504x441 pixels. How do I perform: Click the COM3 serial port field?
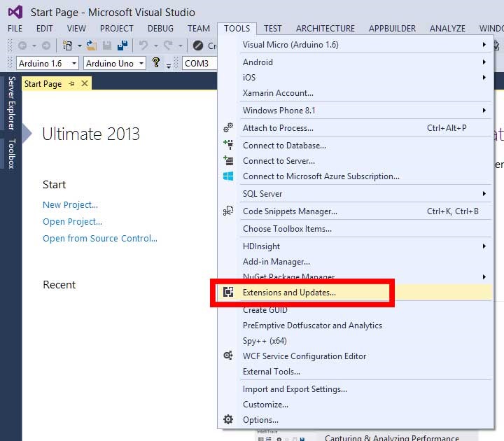[x=198, y=63]
